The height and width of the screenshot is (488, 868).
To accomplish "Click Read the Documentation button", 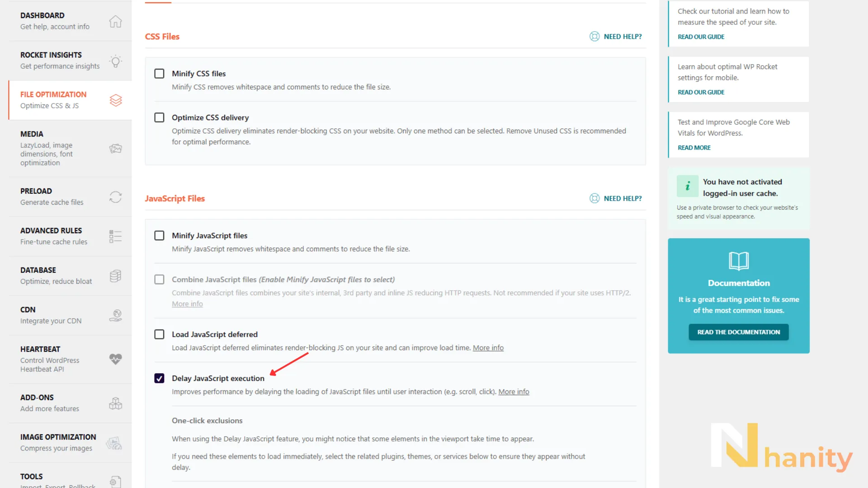I will coord(738,332).
